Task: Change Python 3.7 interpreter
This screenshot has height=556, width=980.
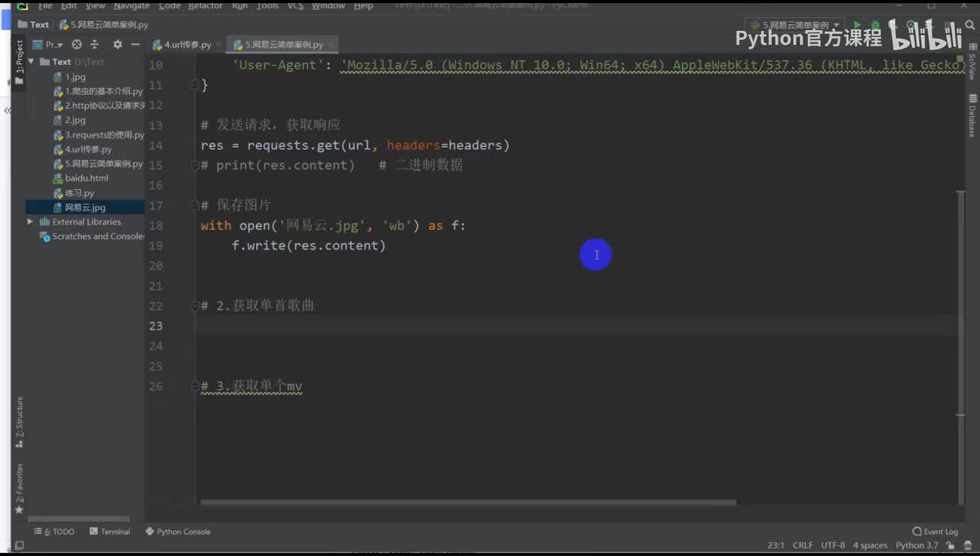Action: click(x=917, y=545)
